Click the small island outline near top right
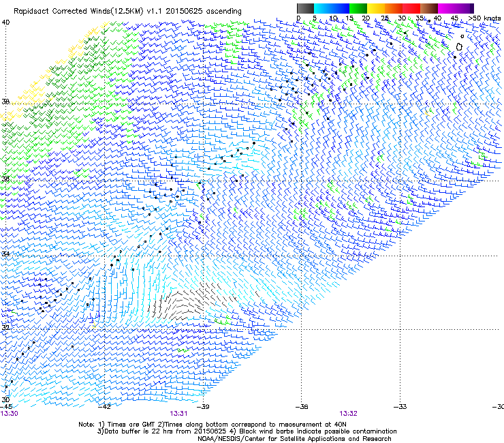The height and width of the screenshot is (443, 504). 459,46
